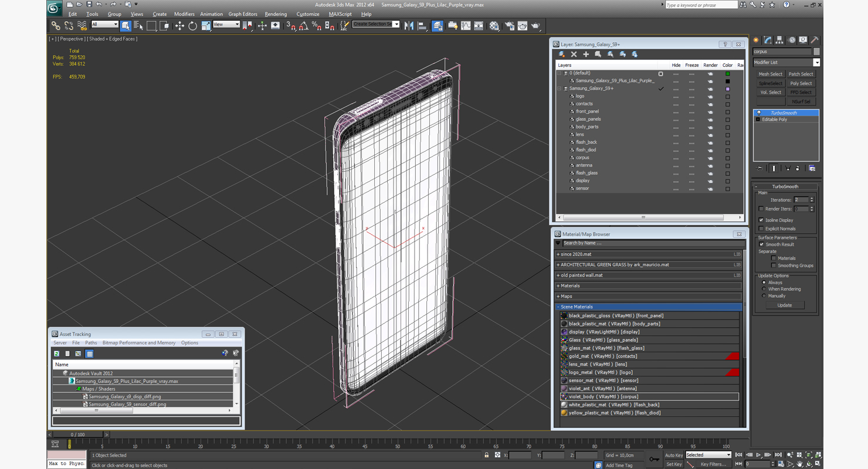Toggle Show End Result in modifier stack
Image resolution: width=868 pixels, height=469 pixels.
[x=774, y=168]
